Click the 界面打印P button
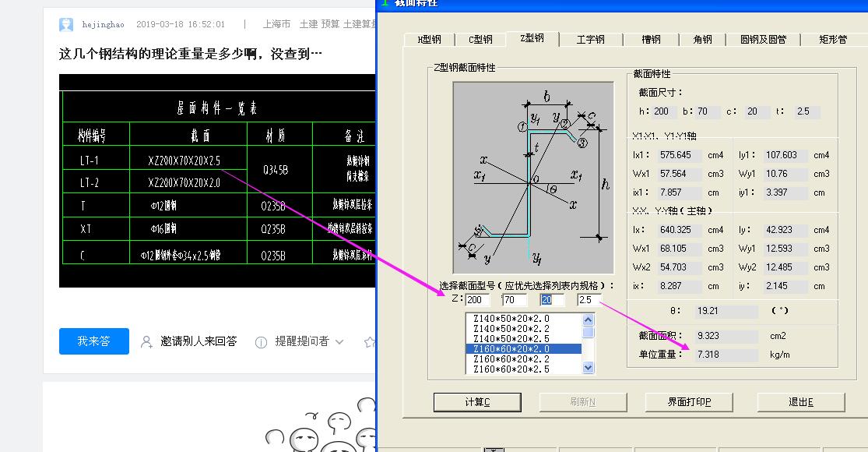 (689, 402)
